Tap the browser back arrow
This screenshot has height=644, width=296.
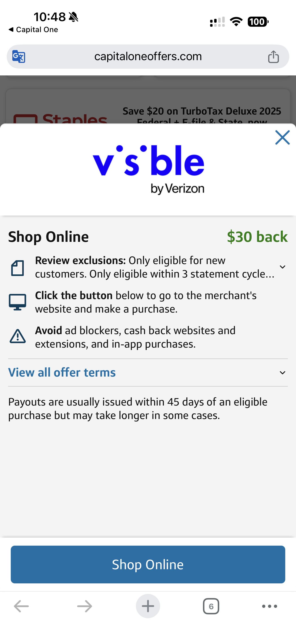tap(21, 606)
